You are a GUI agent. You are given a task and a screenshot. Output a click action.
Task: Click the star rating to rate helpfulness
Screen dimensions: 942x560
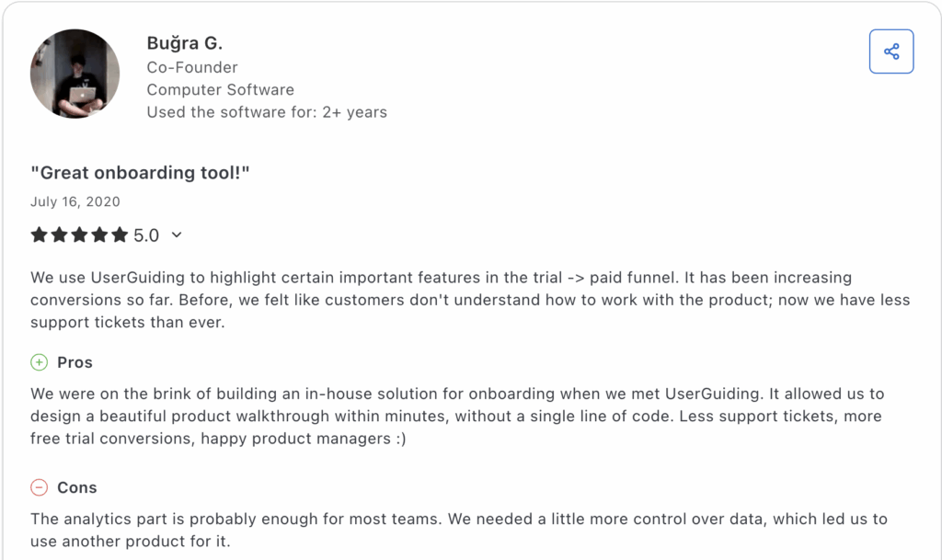[x=81, y=234]
